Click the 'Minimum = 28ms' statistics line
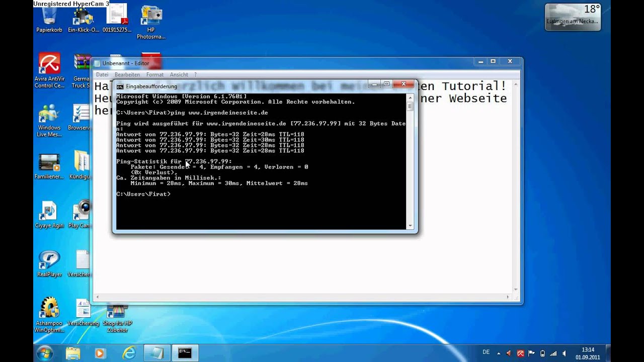644x362 pixels. coord(219,183)
